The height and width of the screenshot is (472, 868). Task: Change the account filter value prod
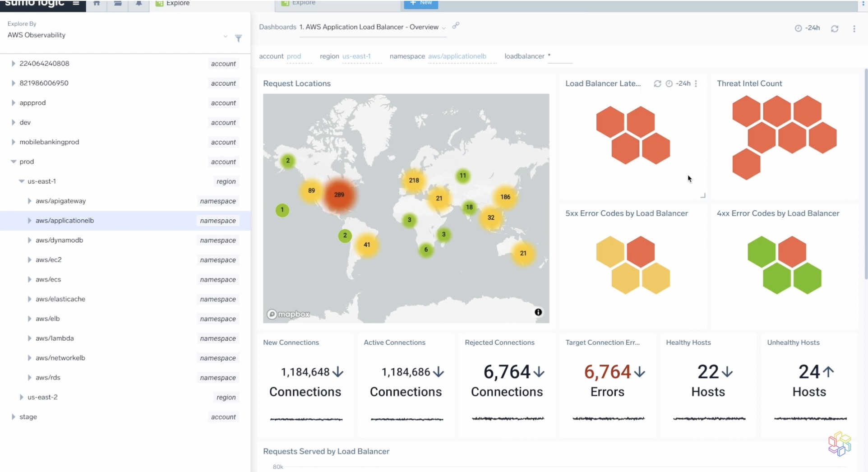pyautogui.click(x=294, y=56)
